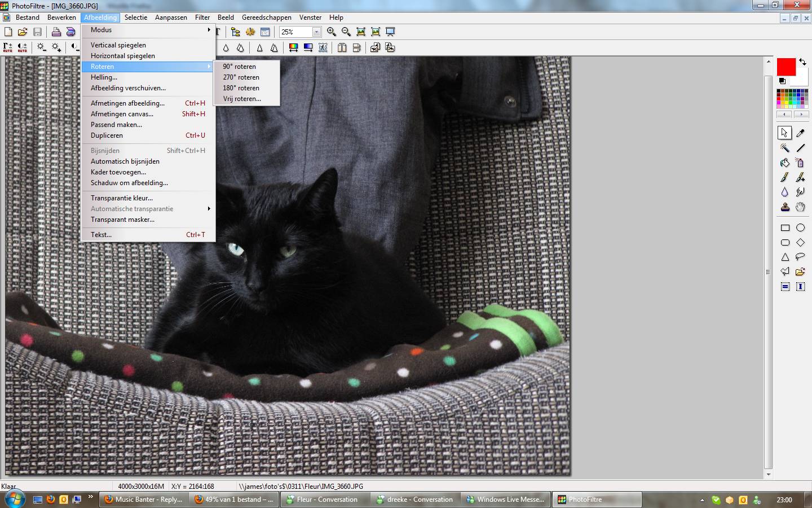Select Kader toevoegen...
Screen dimensions: 812x508
tap(148, 172)
